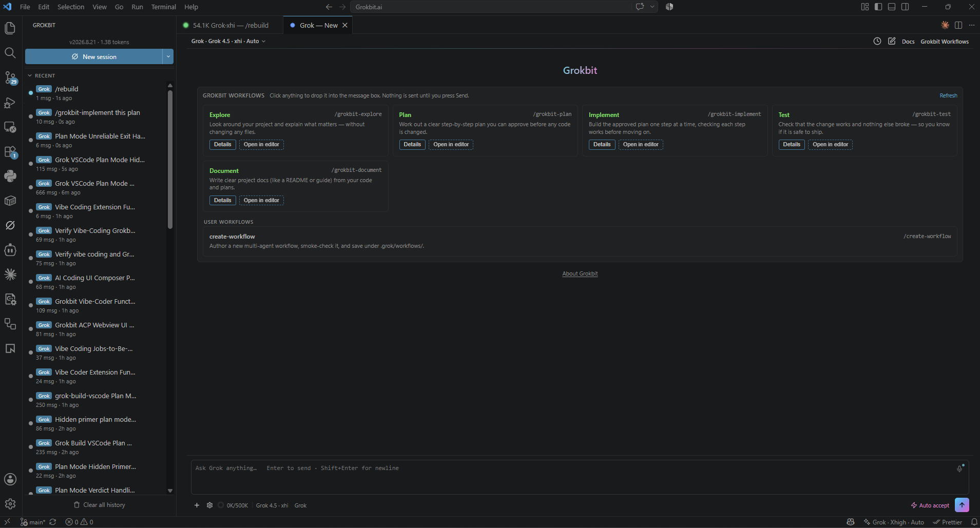Open session AI Coding UI Composer P...
The height and width of the screenshot is (528, 980).
(95, 282)
